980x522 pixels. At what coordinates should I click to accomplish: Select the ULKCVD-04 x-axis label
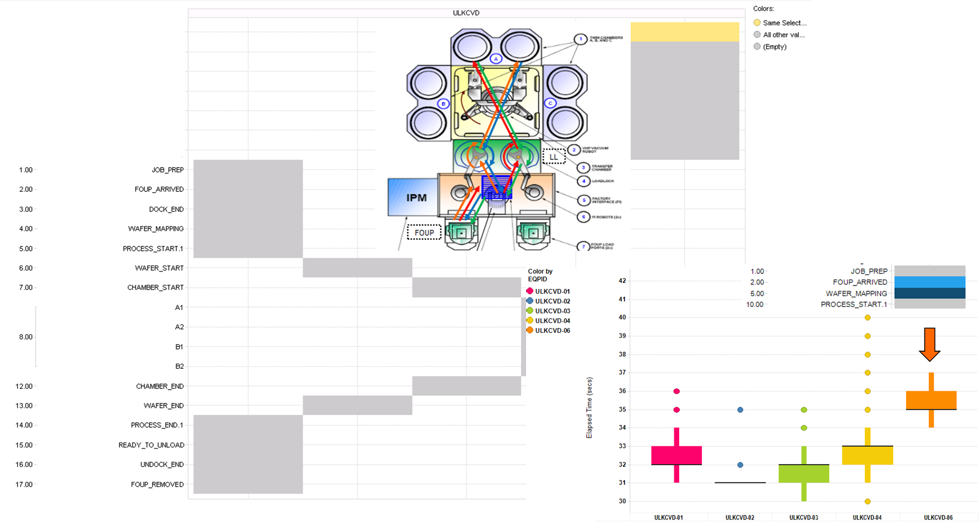[x=867, y=518]
